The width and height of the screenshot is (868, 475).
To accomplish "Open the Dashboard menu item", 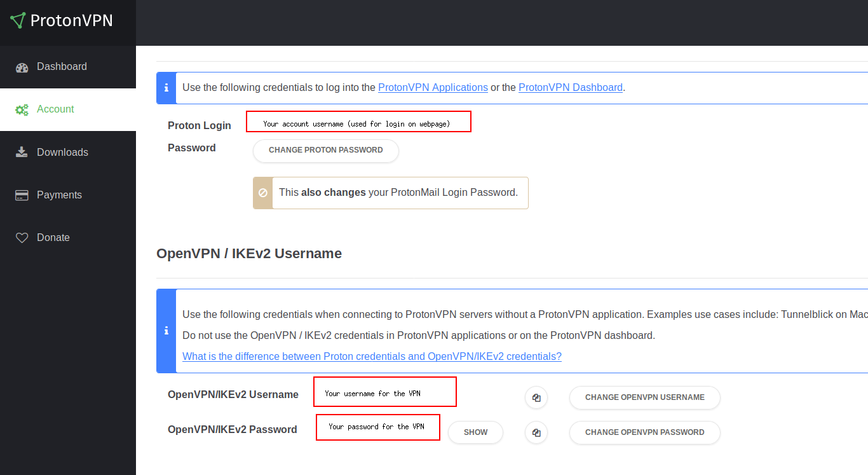I will pos(68,67).
